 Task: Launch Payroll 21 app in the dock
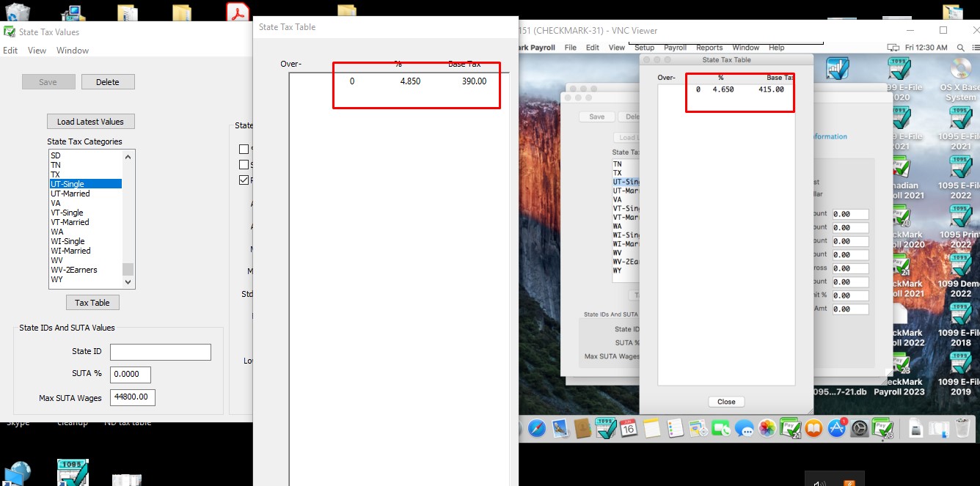coord(790,428)
